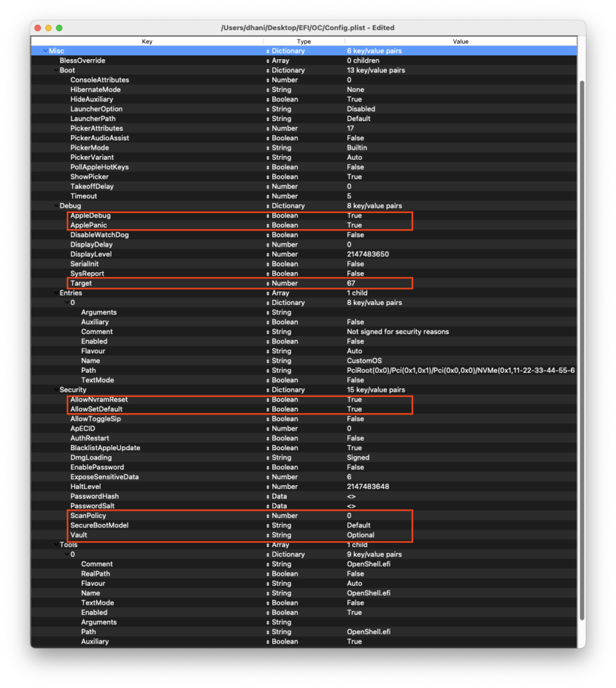616x688 pixels.
Task: Click the LauncherPath key name
Action: coord(93,118)
